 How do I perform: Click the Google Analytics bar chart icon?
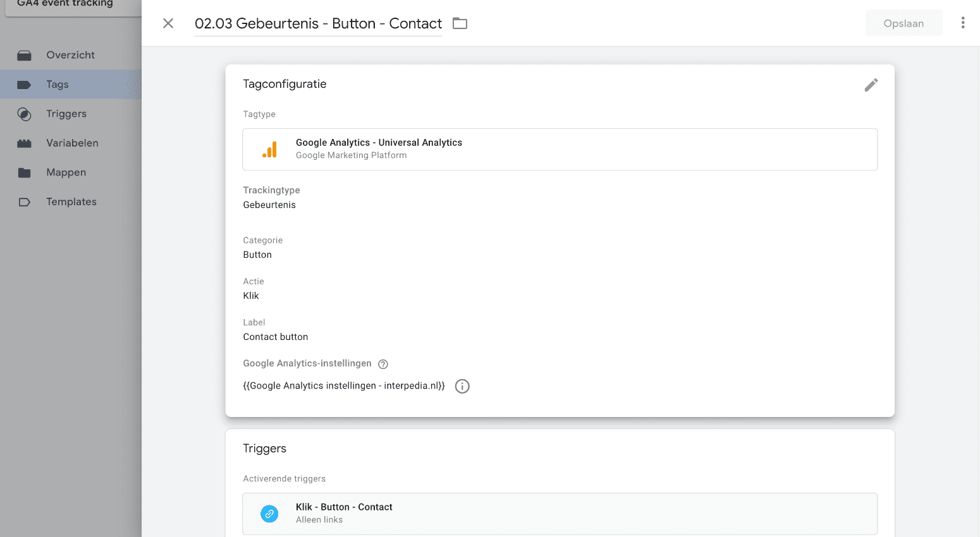(270, 150)
